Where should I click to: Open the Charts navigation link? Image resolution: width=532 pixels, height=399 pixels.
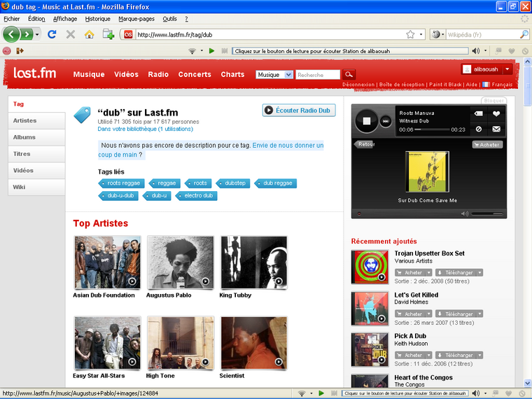(x=232, y=74)
